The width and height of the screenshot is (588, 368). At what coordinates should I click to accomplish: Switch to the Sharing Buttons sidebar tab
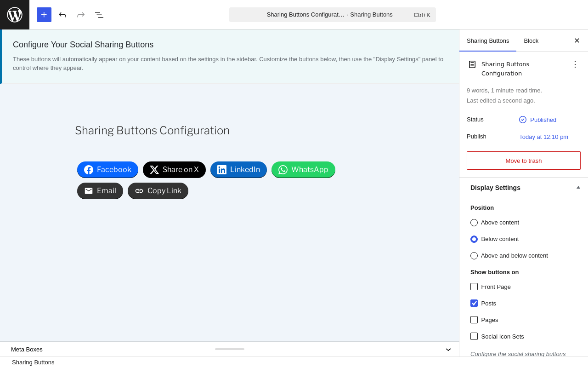[488, 40]
